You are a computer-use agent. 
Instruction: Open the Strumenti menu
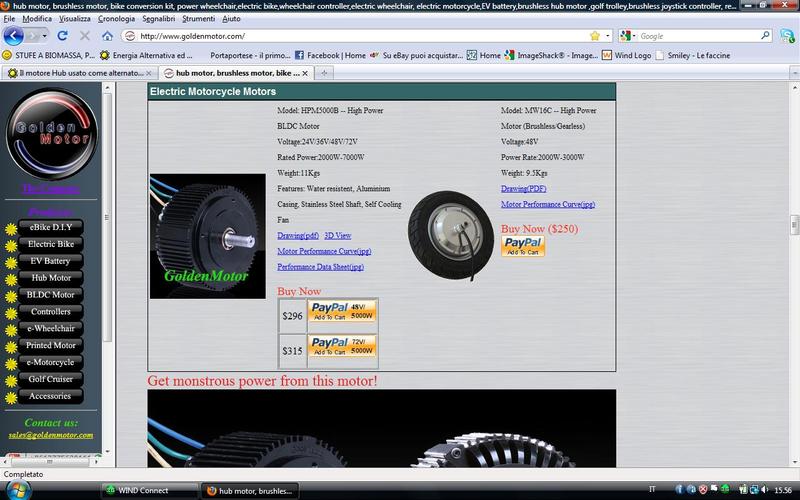pyautogui.click(x=198, y=18)
